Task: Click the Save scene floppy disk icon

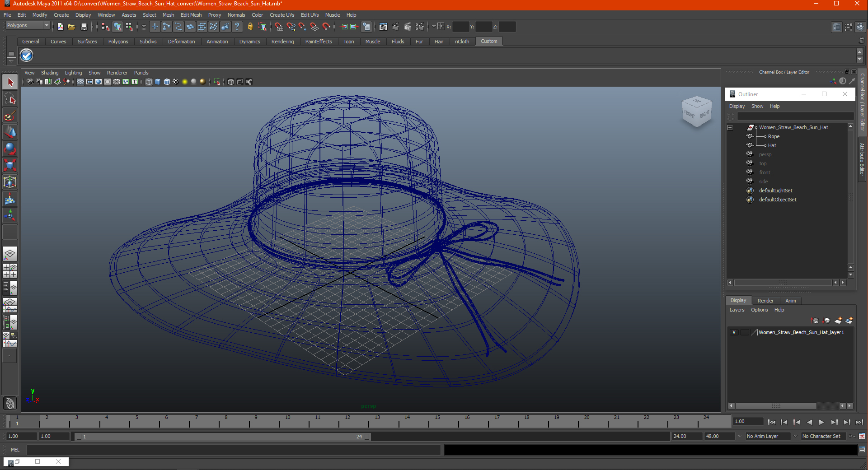Action: (x=84, y=27)
